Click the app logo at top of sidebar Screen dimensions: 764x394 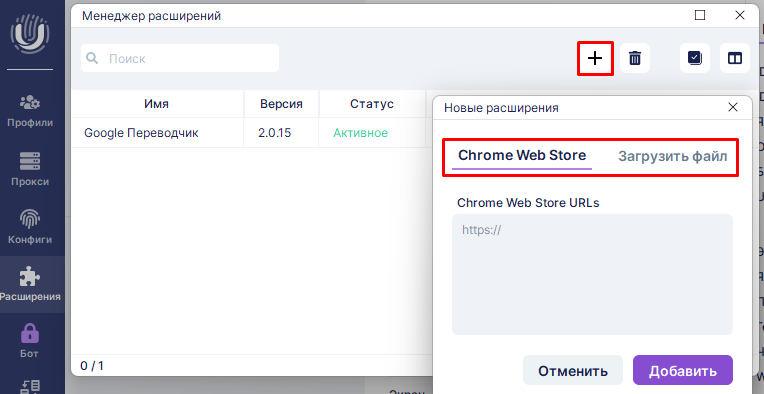[x=30, y=34]
